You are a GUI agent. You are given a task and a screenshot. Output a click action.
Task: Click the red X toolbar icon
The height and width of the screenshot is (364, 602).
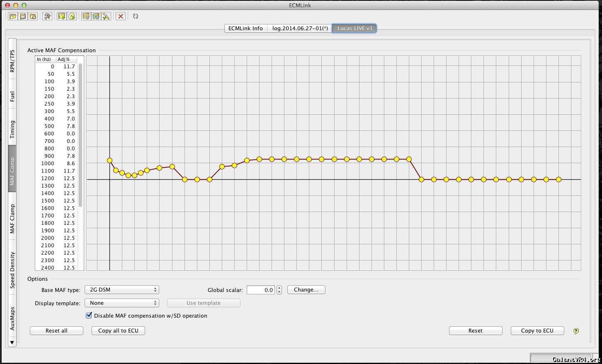(121, 16)
